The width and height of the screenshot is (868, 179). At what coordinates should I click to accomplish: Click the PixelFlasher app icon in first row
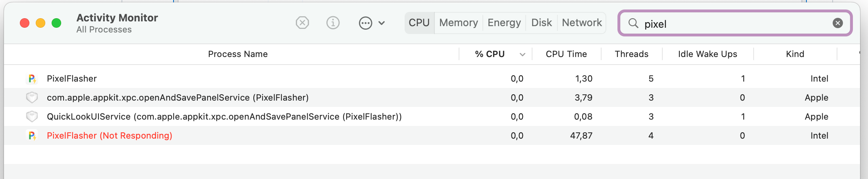(32, 79)
